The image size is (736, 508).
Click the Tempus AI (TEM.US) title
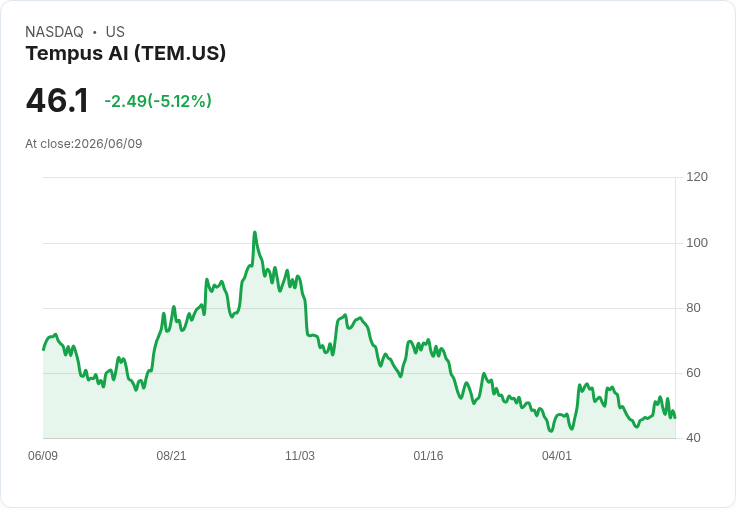click(126, 54)
